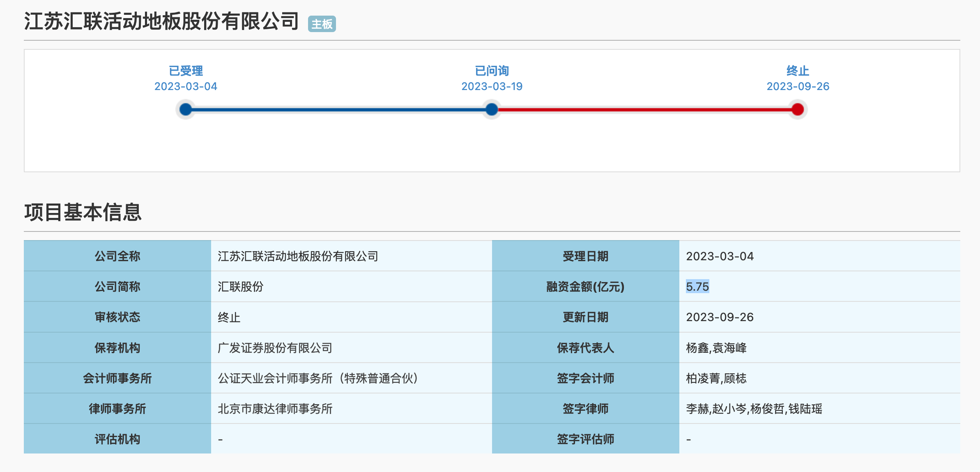Click the 已受理 blue timeline dot
This screenshot has width=980, height=472.
pyautogui.click(x=186, y=109)
